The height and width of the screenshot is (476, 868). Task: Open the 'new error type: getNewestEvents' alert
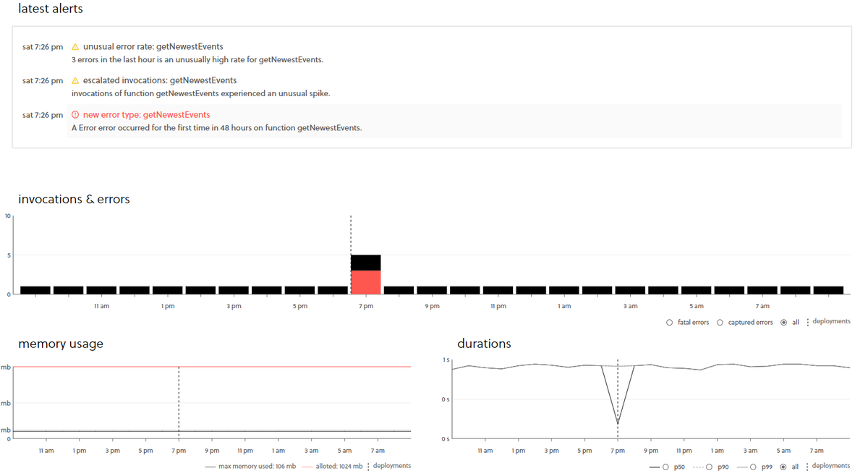point(146,115)
